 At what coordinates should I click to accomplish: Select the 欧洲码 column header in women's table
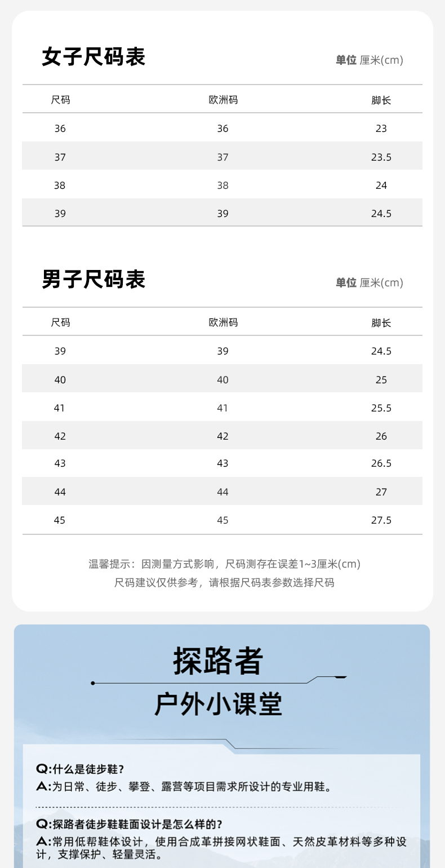(x=223, y=100)
